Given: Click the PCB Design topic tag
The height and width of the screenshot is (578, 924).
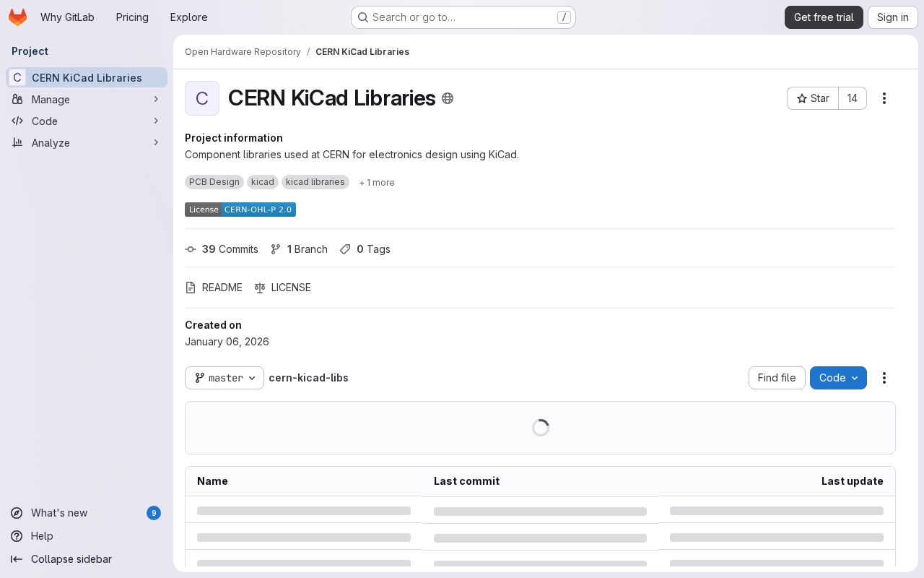Looking at the screenshot, I should pos(214,182).
